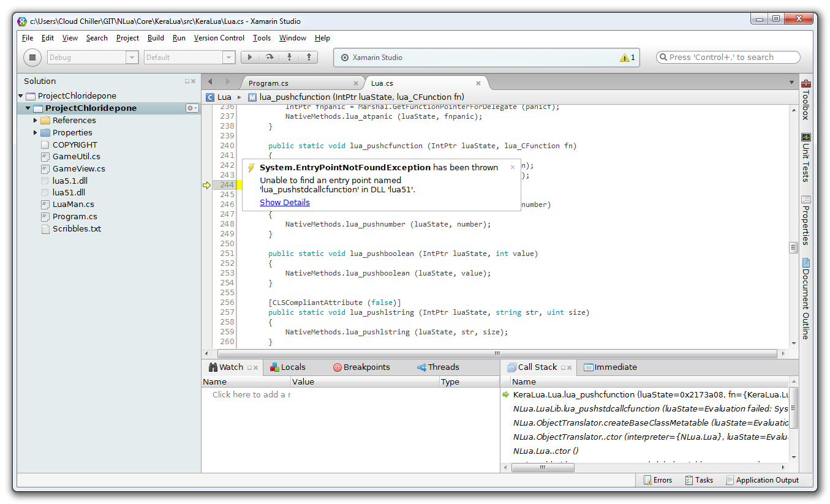Collapse the ProjectChloridepone solution node
Screen dimensions: 830x504
pos(21,96)
